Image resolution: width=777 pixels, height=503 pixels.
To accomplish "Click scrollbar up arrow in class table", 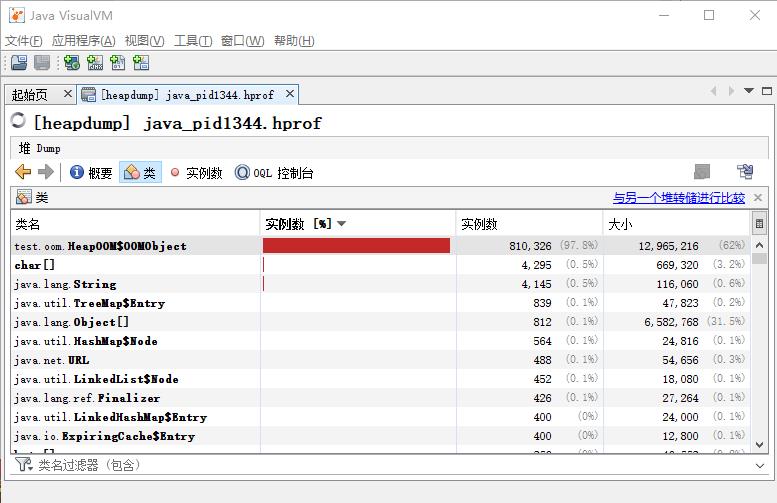I will click(x=759, y=245).
